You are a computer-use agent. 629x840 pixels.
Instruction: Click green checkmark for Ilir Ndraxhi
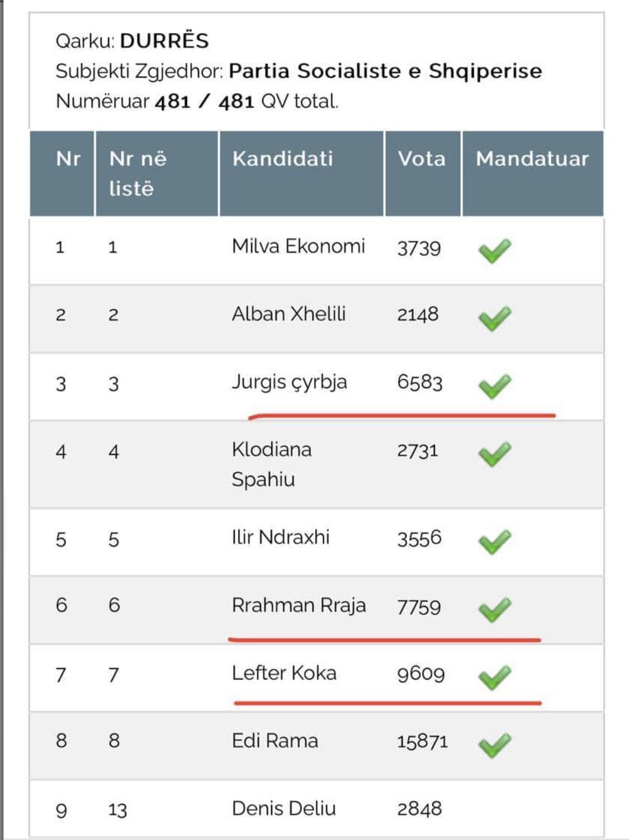pos(495,541)
